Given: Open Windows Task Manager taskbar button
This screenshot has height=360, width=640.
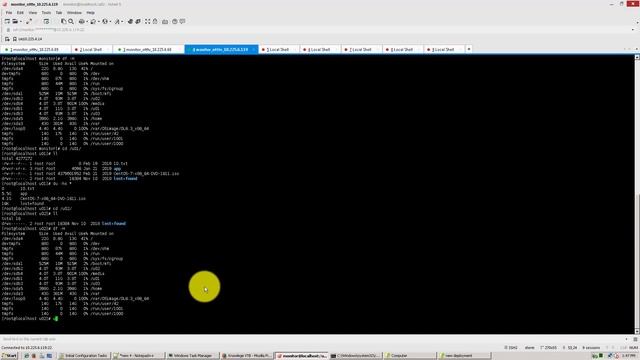Looking at the screenshot, I should click(x=192, y=356).
